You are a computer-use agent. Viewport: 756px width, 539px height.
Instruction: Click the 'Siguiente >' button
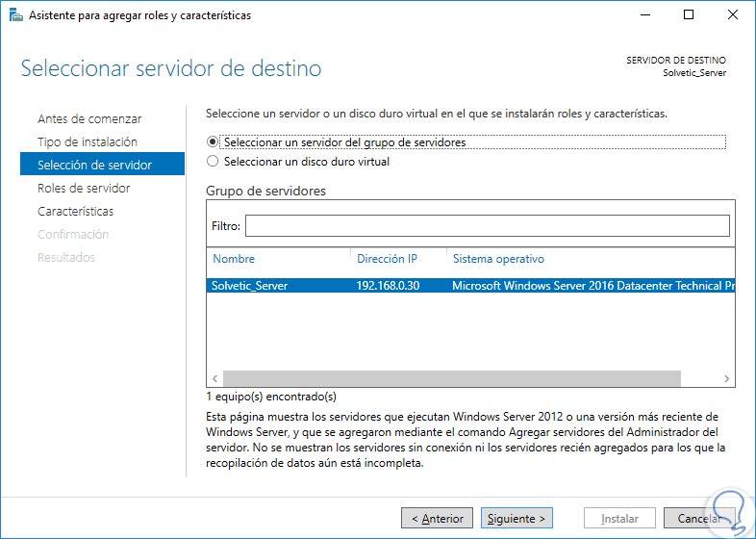[x=517, y=519]
